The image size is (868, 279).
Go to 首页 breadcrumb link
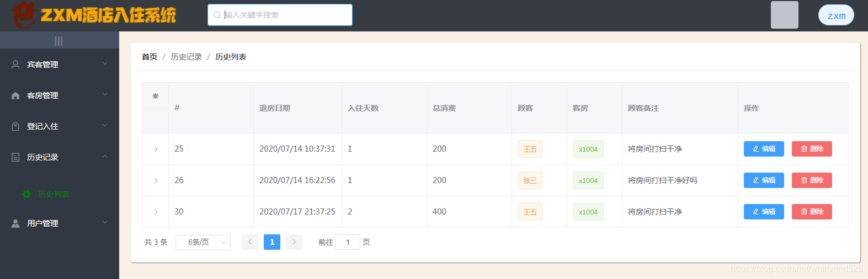[x=150, y=57]
